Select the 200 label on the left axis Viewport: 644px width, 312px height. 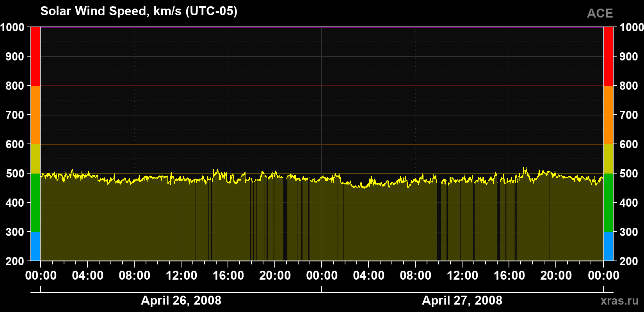(15, 261)
